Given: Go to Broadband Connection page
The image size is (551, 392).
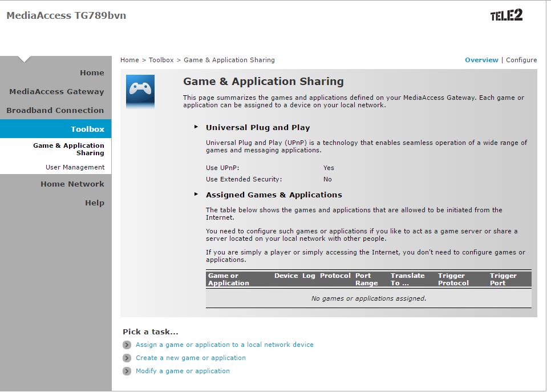Looking at the screenshot, I should [x=55, y=110].
